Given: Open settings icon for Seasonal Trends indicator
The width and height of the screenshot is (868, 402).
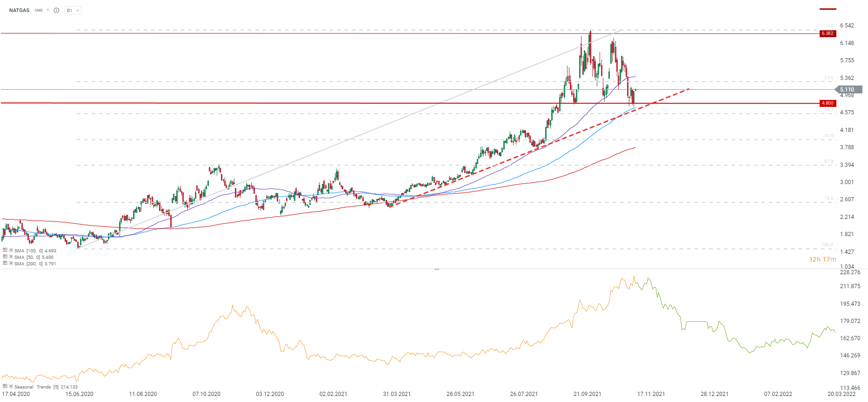Looking at the screenshot, I should (5, 386).
